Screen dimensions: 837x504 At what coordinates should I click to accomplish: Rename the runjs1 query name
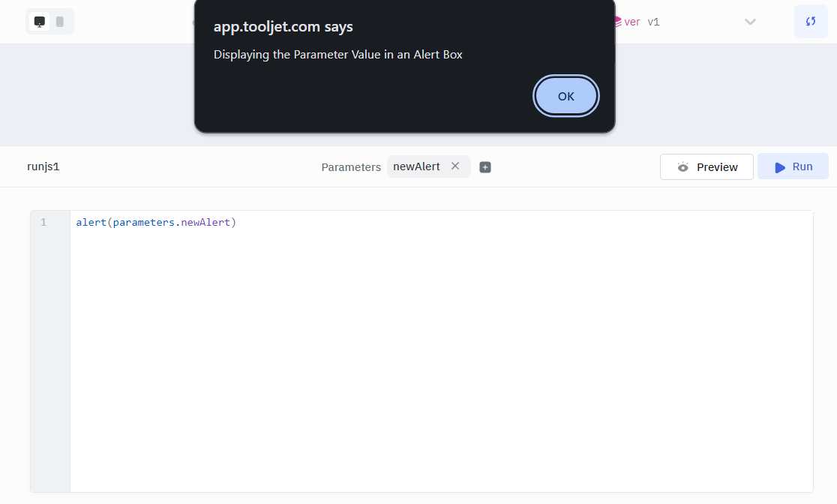(x=43, y=166)
